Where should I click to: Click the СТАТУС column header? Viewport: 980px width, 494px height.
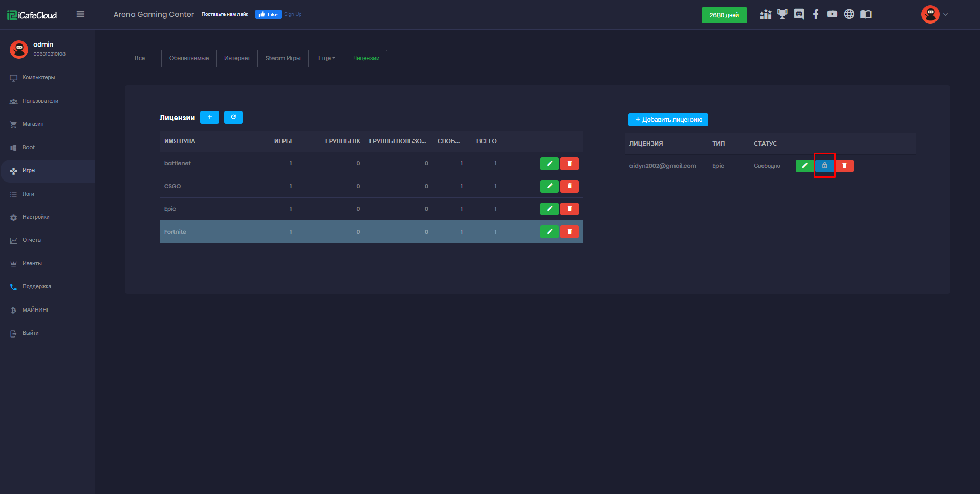coord(765,144)
